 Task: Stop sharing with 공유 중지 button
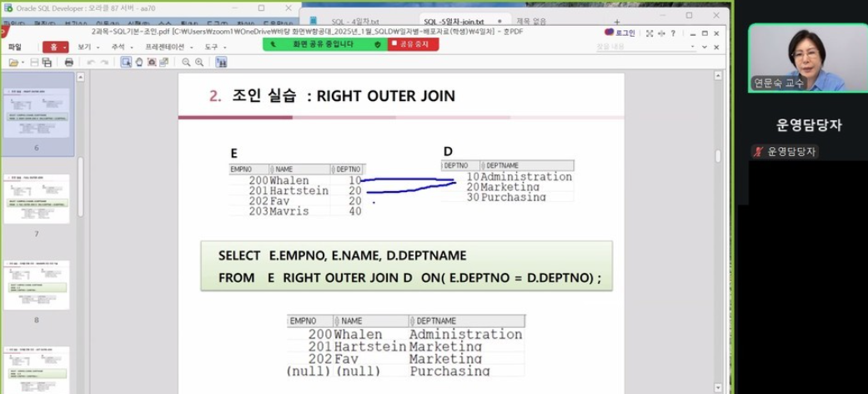tap(413, 43)
